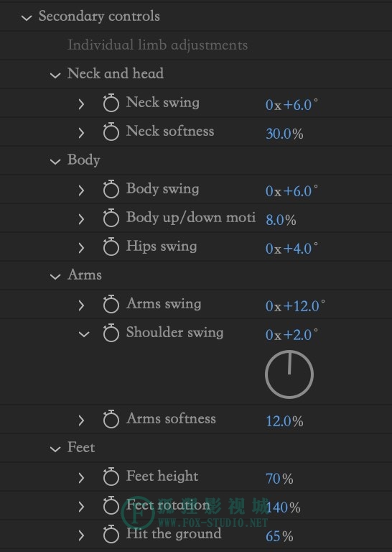
Task: Click the Body swing stopwatch icon
Action: click(x=111, y=189)
